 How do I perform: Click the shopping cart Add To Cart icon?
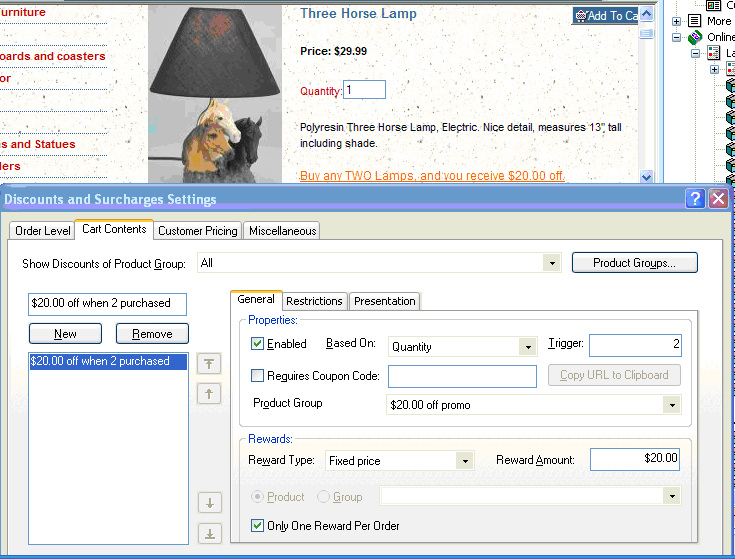[581, 16]
